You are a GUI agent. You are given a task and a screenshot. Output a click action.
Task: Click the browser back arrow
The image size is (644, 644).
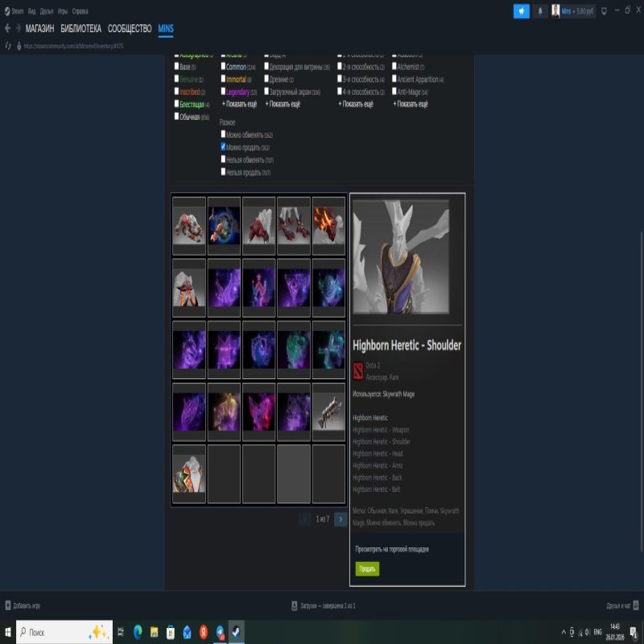[x=7, y=28]
